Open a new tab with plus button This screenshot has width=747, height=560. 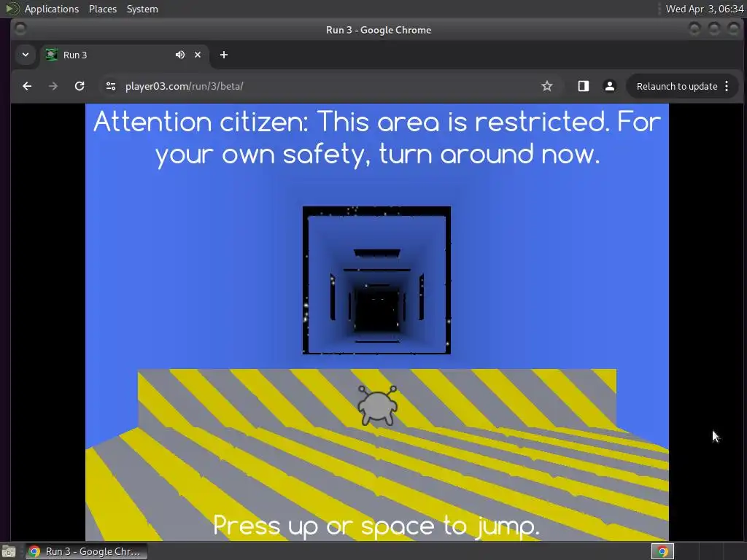point(223,55)
